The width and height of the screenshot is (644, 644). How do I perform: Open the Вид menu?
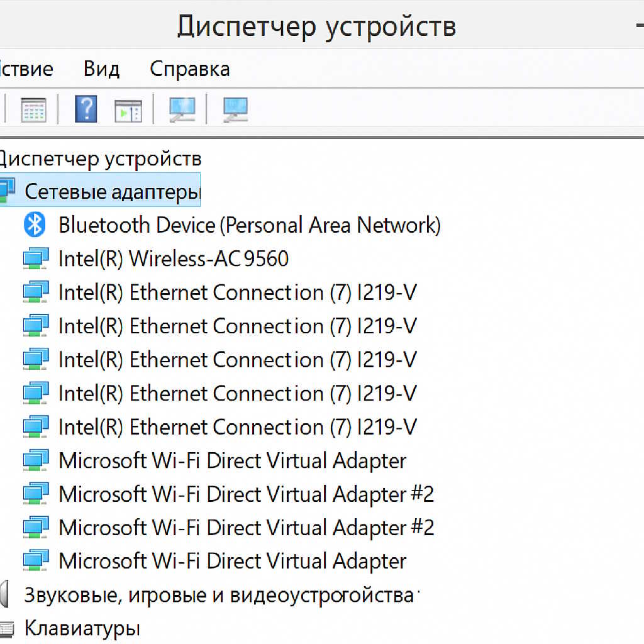pos(101,69)
